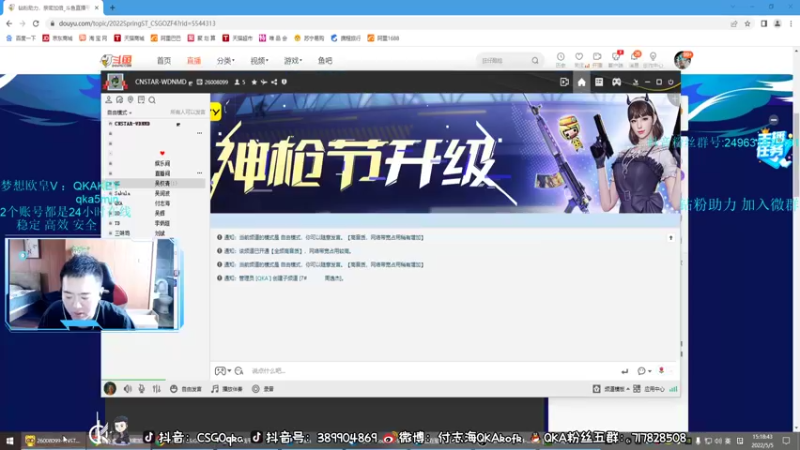Click the Douyu search magnifier icon
The height and width of the screenshot is (450, 800).
pos(535,61)
